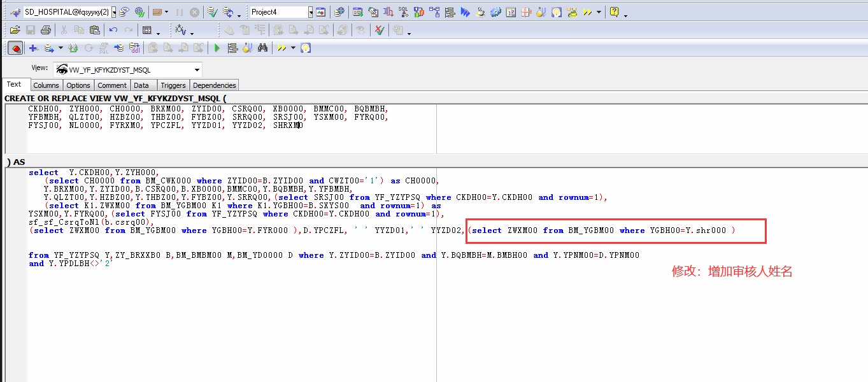Open the SD_HOSPITAL connection dropdown
Viewport: 868px width, 382px height.
click(x=114, y=12)
